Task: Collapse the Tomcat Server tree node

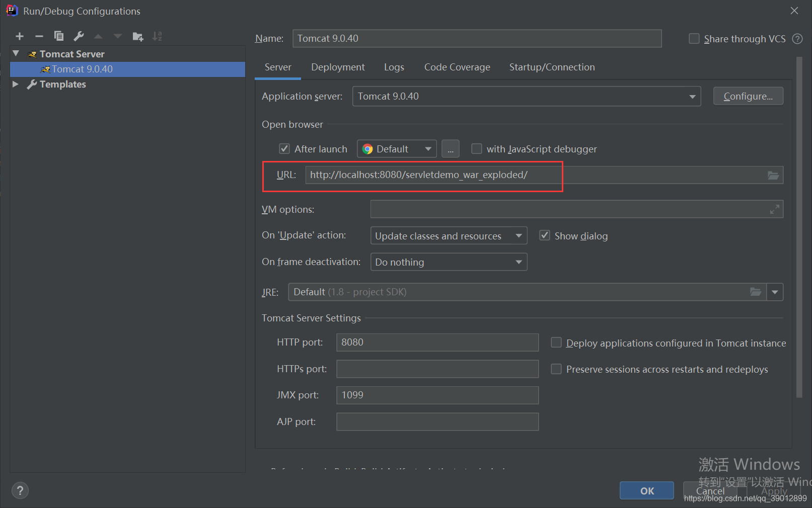Action: click(16, 53)
